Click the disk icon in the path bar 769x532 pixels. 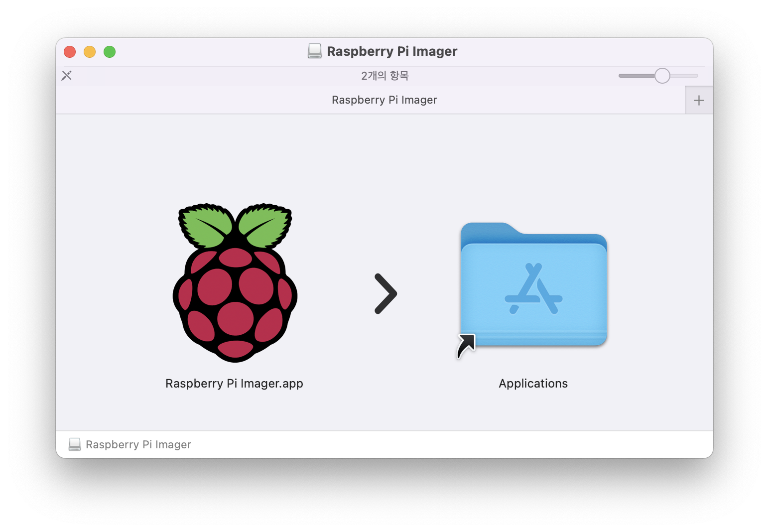[x=75, y=444]
